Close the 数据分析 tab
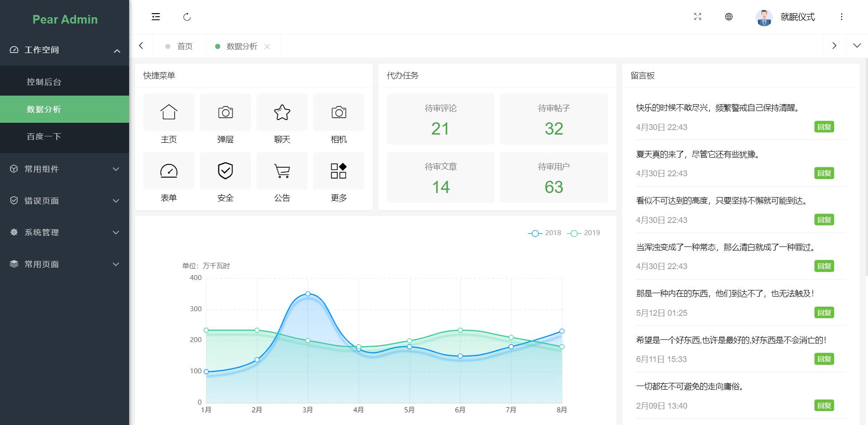The image size is (868, 425). tap(267, 47)
